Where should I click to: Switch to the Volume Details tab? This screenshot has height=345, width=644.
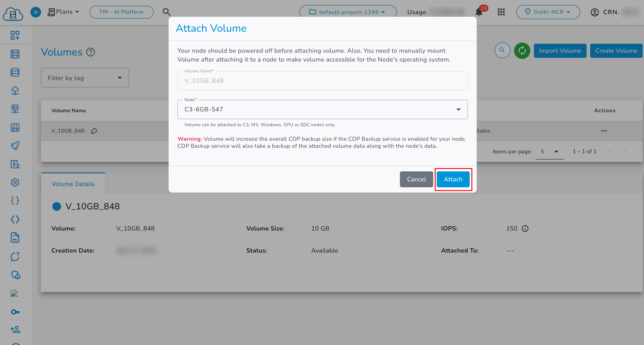click(x=73, y=184)
